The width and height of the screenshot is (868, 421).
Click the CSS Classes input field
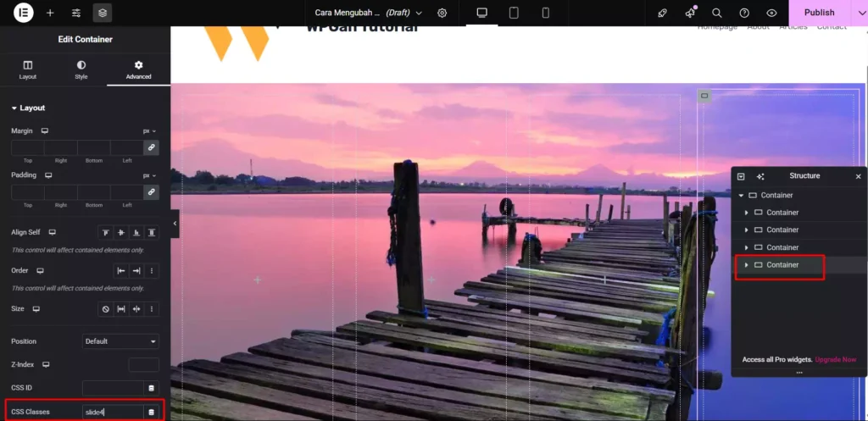pyautogui.click(x=113, y=413)
